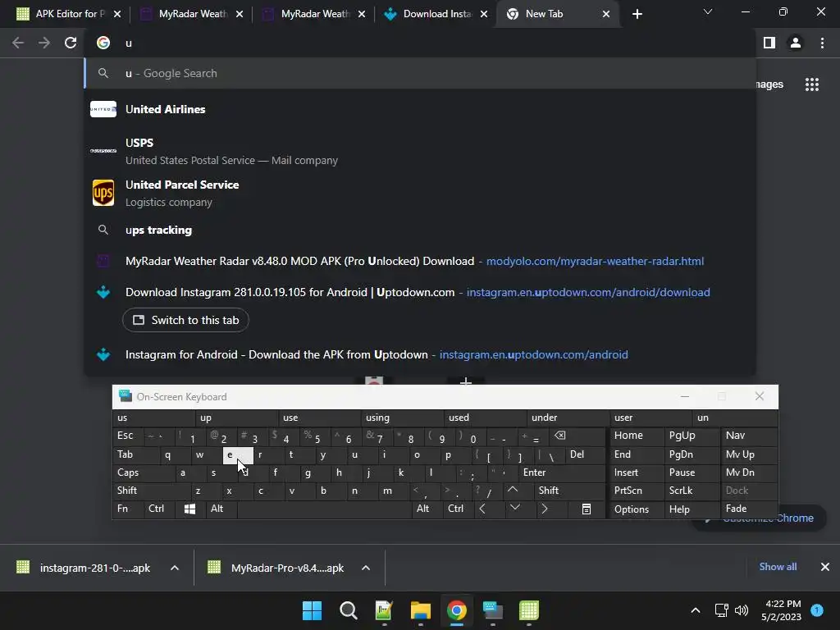Viewport: 840px width, 630px height.
Task: Select United Airlines suggestion
Action: 420,109
